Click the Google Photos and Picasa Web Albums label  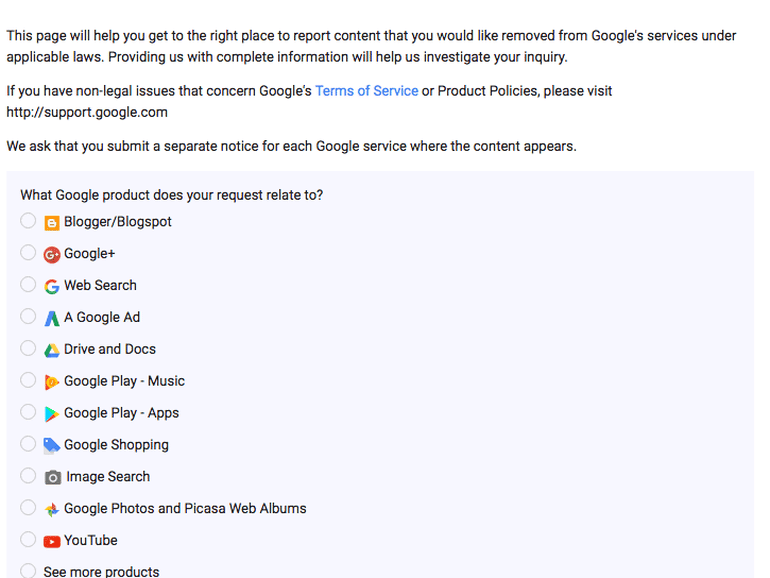point(185,509)
